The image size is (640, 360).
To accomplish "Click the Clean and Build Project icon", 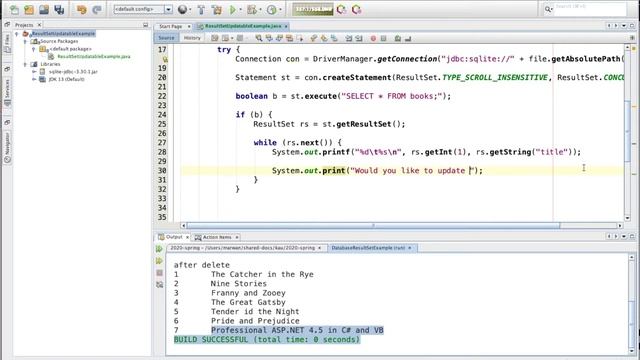I will pos(217,9).
